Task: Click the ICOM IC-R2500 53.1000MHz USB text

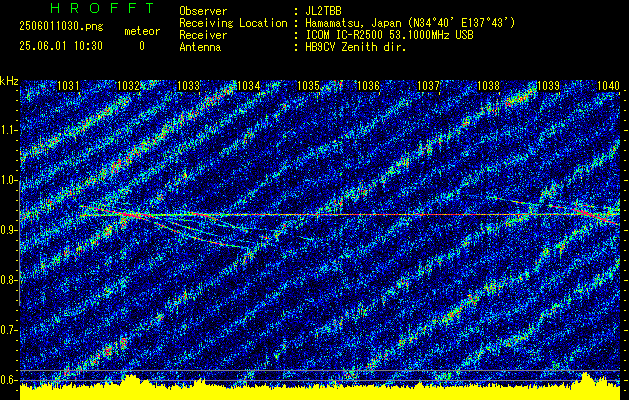Action: click(390, 35)
